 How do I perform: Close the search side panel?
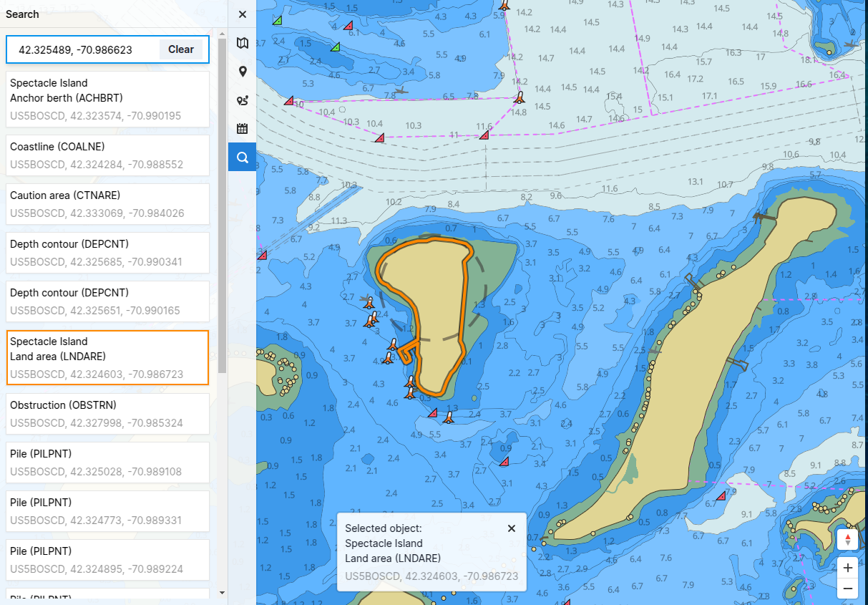click(x=243, y=14)
